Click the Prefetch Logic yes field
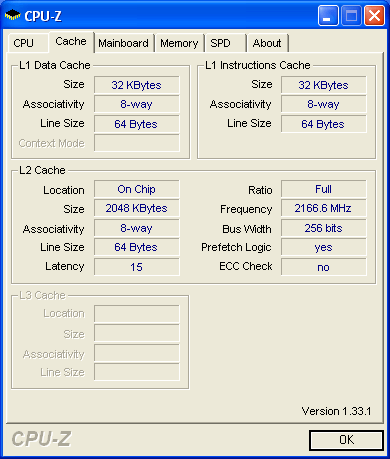Image resolution: width=390 pixels, height=459 pixels. pos(323,247)
